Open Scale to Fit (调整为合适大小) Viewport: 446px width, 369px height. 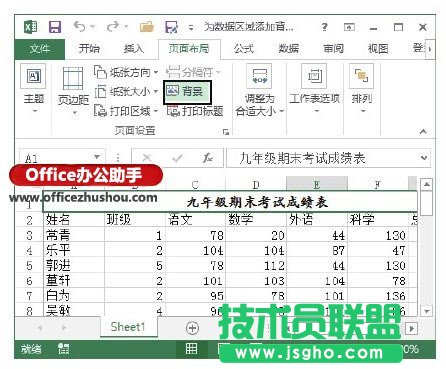(x=259, y=90)
